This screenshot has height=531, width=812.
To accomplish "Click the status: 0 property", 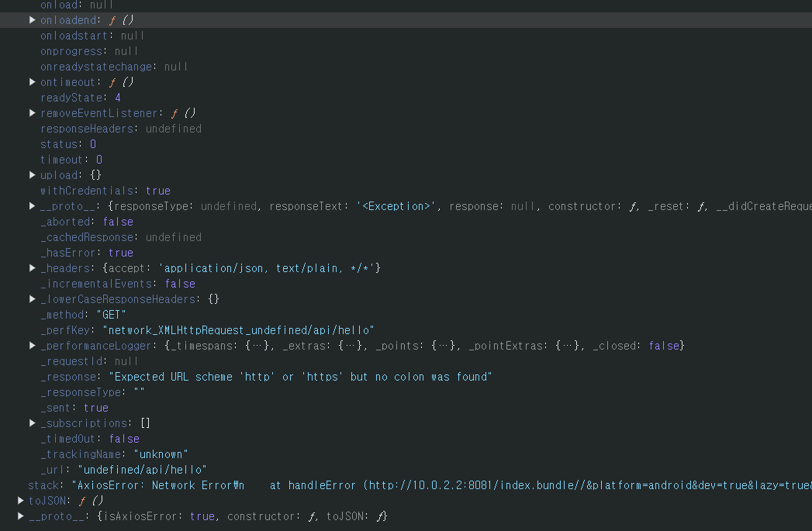I will [68, 144].
